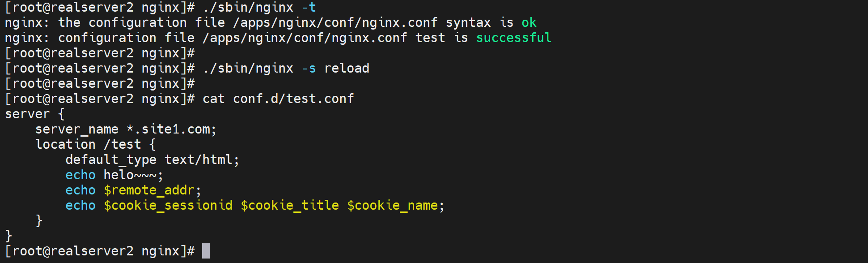Click the cursor block at the last prompt
This screenshot has height=263, width=868.
tap(206, 251)
